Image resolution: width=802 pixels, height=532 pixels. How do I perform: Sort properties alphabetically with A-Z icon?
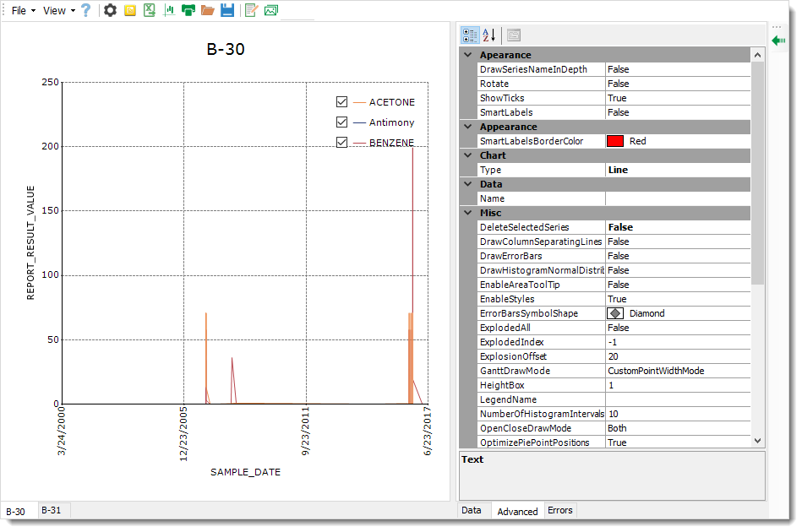click(489, 35)
